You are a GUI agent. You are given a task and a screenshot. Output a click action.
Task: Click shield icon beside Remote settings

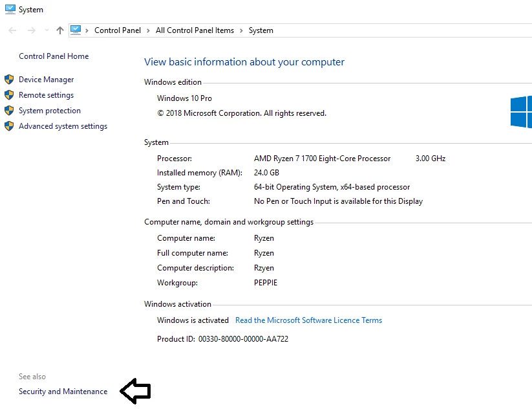[9, 95]
